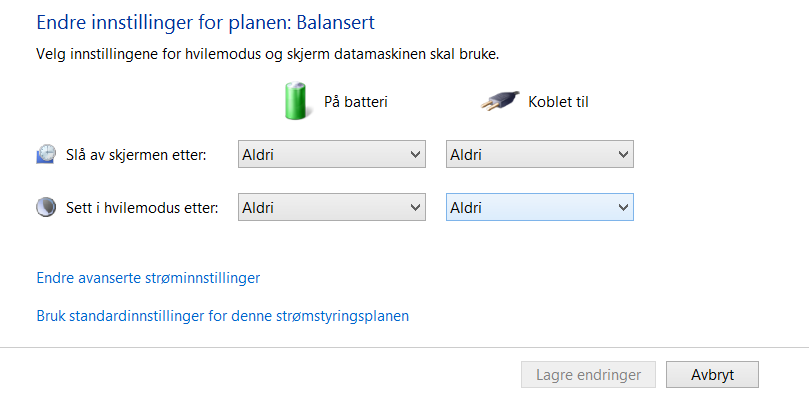The image size is (809, 409).
Task: Click the chevron arrow of plugged-in sleep combo box
Action: click(623, 207)
